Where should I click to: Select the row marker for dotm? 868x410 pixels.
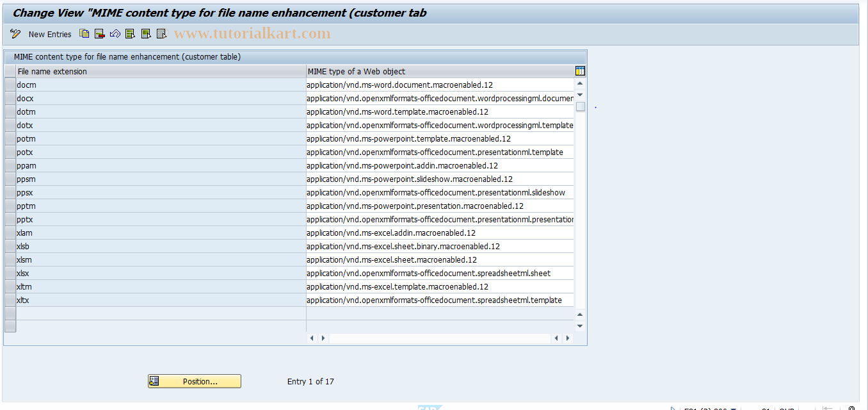tap(10, 111)
